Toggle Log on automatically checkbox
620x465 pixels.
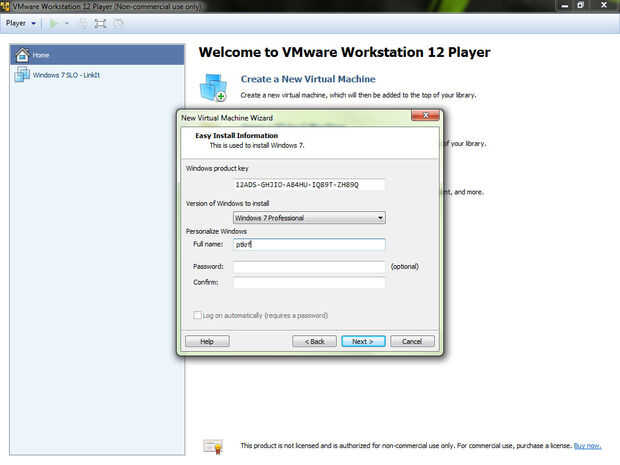tap(197, 315)
